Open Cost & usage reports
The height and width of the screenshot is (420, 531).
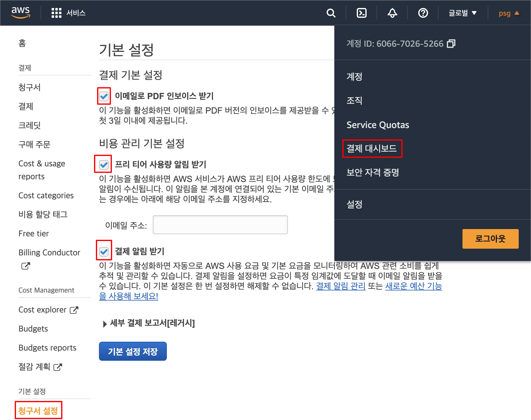coord(42,170)
